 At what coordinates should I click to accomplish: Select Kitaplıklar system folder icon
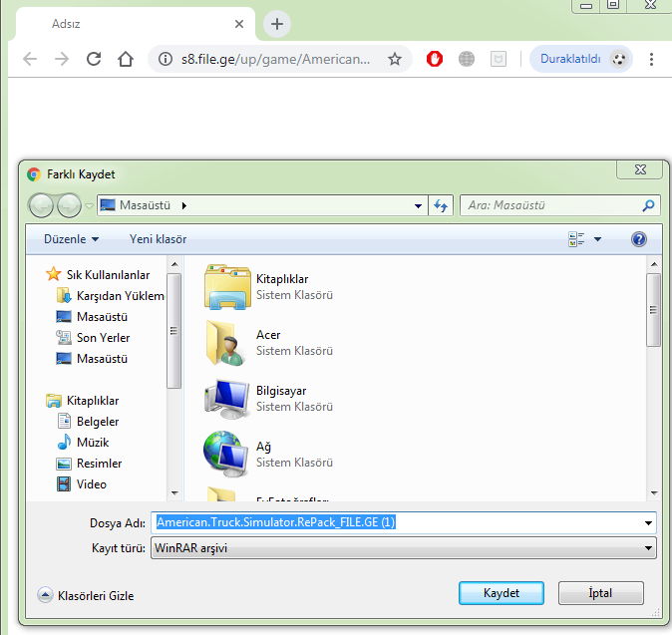point(227,287)
